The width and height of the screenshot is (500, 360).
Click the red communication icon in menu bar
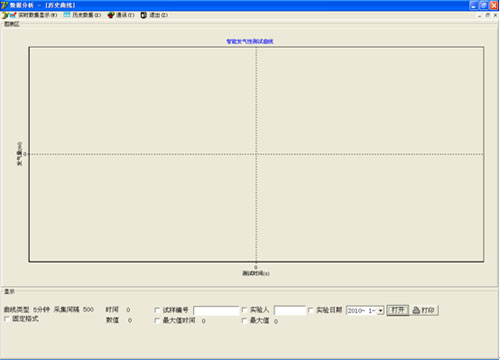coord(111,15)
